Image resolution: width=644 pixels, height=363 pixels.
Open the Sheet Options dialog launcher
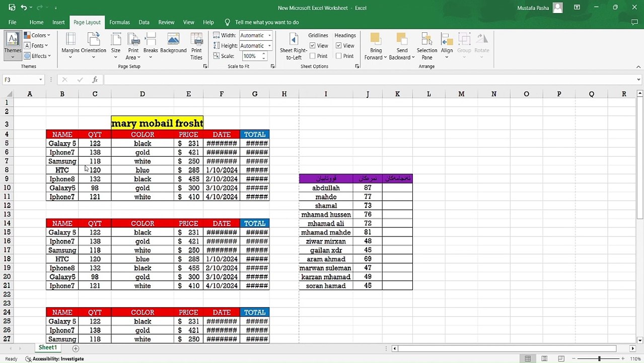click(x=357, y=67)
